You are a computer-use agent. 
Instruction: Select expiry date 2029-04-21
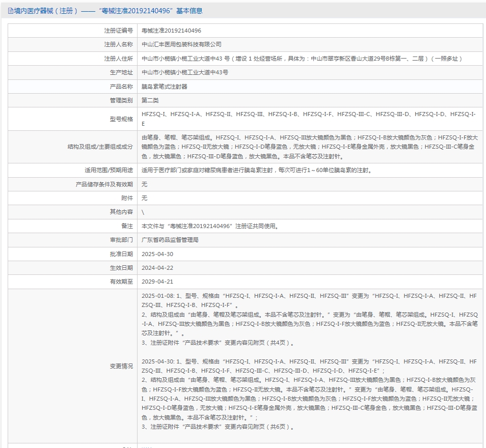pos(157,282)
